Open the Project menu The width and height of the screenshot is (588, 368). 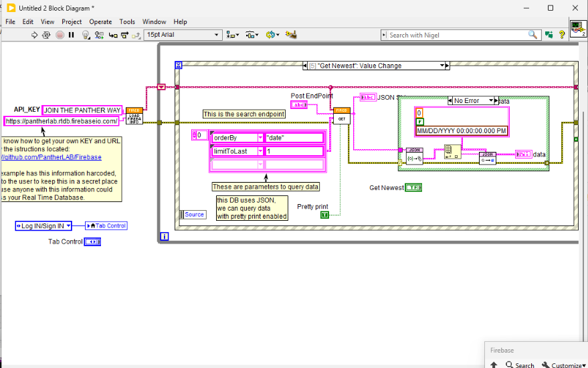(72, 21)
